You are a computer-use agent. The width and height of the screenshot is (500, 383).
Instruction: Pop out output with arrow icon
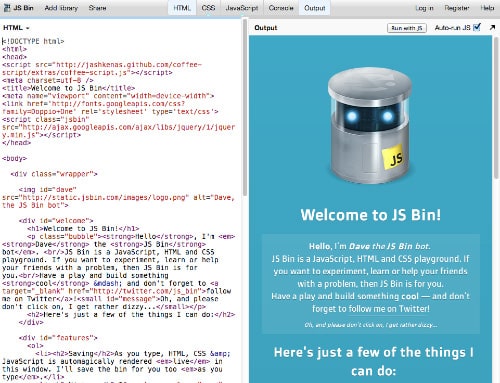pos(492,28)
